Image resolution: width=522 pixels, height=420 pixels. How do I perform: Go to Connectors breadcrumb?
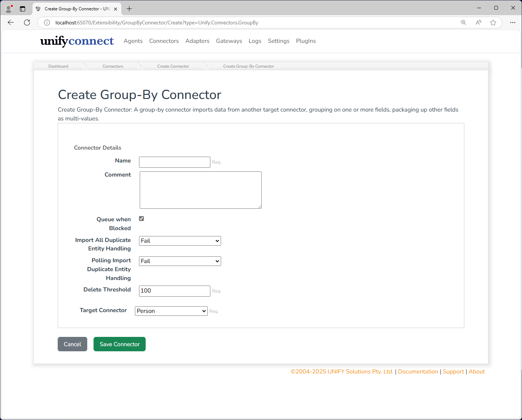click(x=113, y=66)
